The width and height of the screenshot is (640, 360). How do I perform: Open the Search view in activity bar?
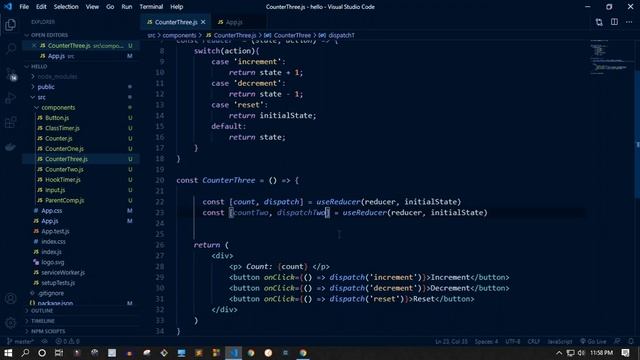(11, 49)
